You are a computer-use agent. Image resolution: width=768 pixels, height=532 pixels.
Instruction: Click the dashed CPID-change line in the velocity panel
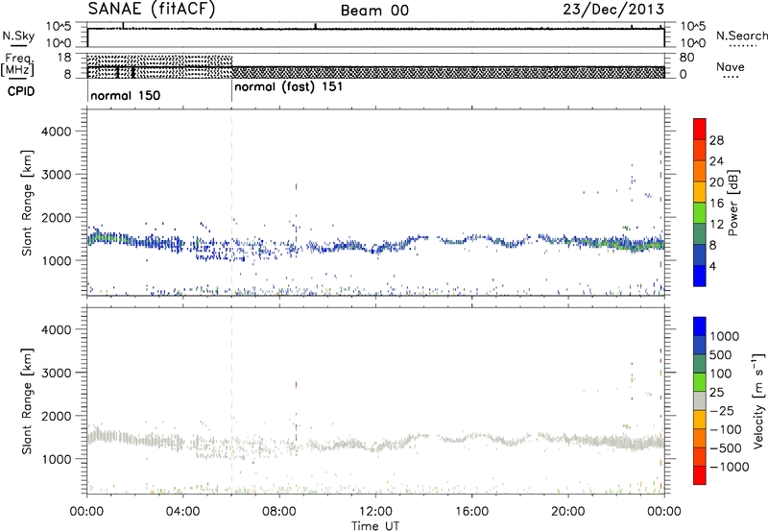click(231, 400)
